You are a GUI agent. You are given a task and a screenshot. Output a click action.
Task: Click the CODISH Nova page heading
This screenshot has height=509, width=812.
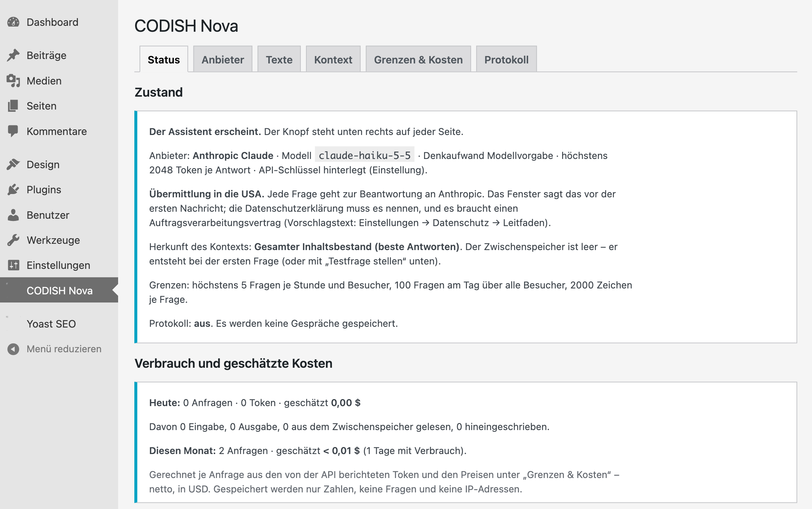186,26
